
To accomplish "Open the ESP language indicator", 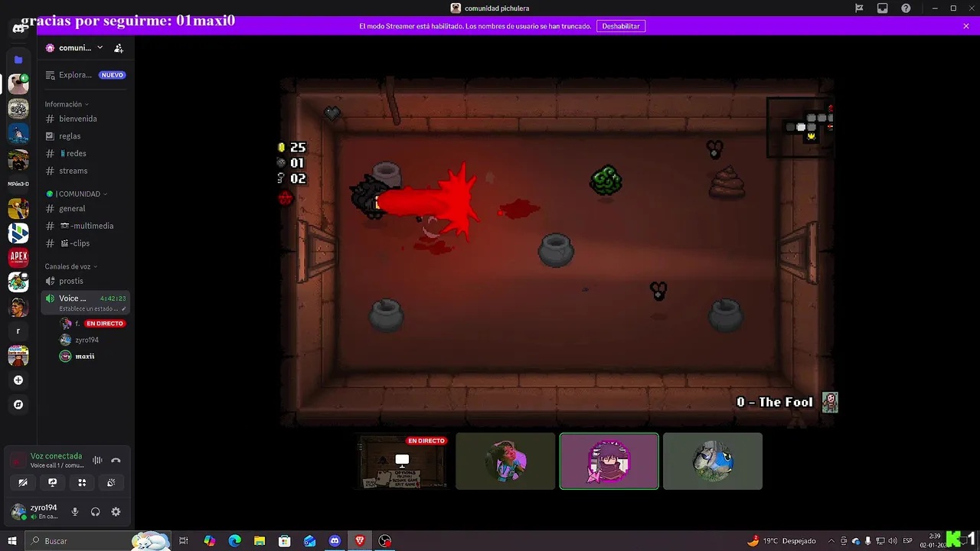I will coord(908,541).
